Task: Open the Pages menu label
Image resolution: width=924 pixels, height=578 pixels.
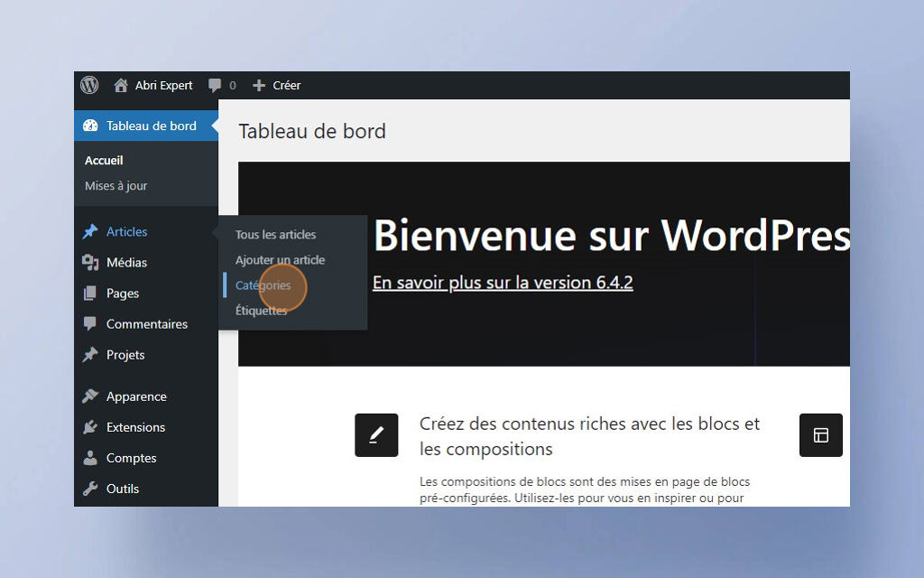Action: 123,294
